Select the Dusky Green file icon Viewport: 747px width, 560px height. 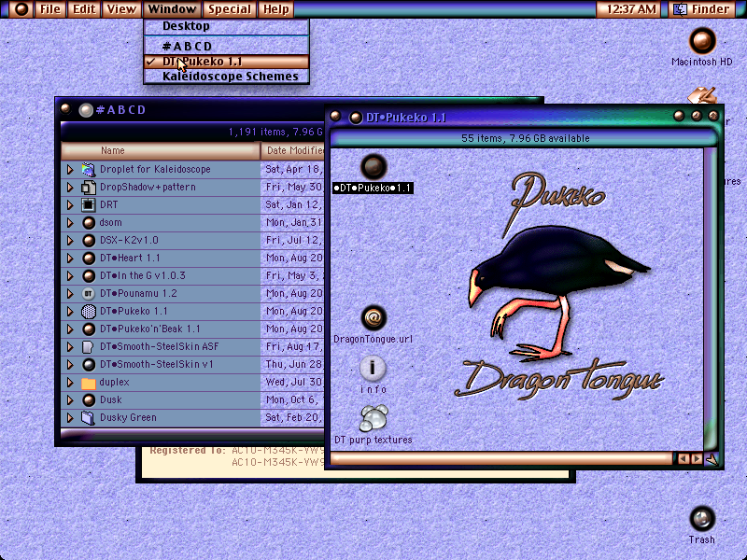88,417
